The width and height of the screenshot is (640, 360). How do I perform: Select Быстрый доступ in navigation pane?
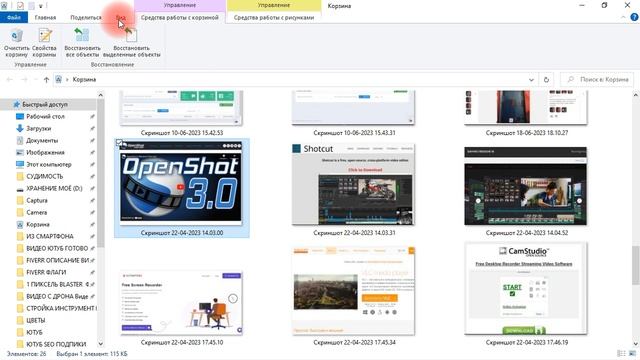pos(45,104)
